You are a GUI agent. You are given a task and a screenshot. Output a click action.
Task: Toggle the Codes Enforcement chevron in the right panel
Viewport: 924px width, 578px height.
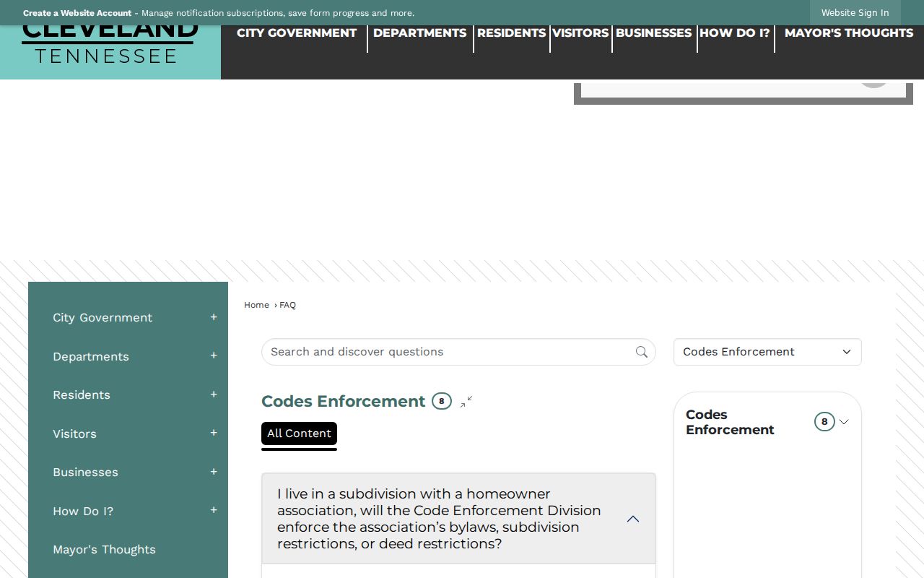(x=844, y=422)
